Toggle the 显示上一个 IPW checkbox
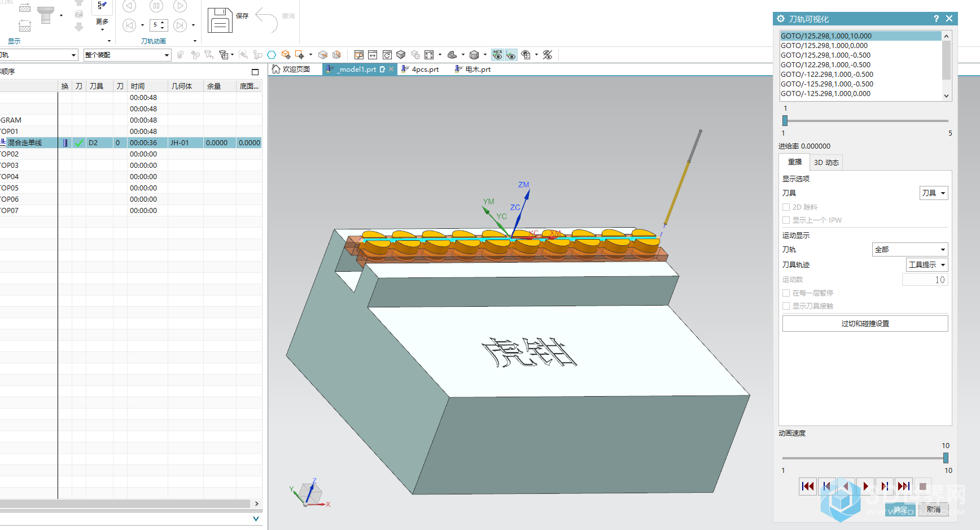Image resolution: width=980 pixels, height=530 pixels. [x=786, y=220]
